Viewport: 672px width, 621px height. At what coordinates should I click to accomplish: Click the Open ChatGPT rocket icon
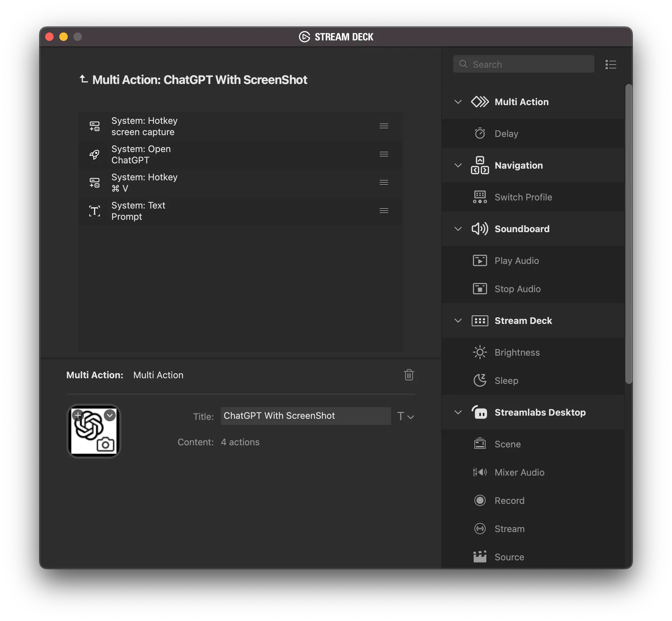click(x=95, y=155)
